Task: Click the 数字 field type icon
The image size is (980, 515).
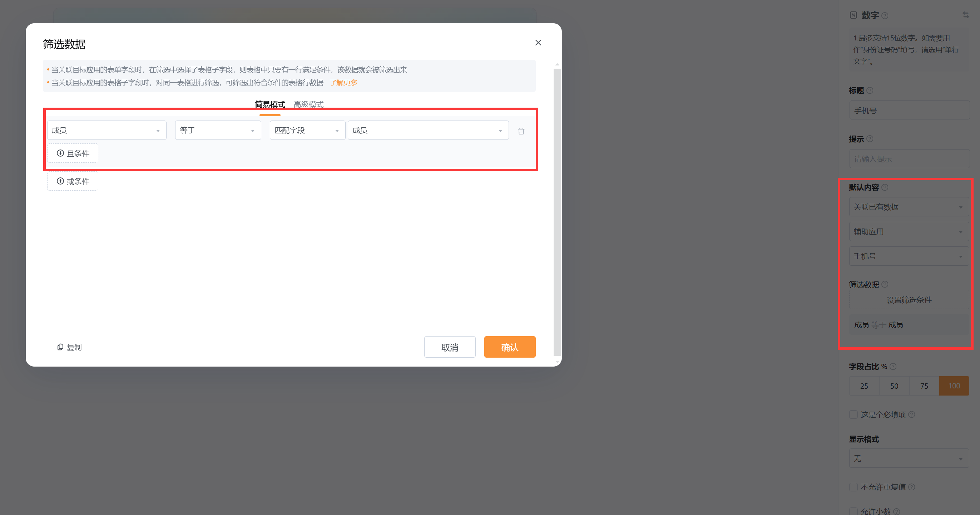Action: [x=853, y=15]
